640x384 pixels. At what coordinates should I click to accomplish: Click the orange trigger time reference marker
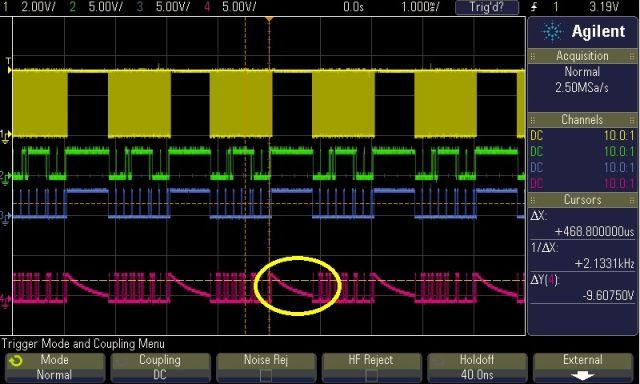click(x=269, y=19)
